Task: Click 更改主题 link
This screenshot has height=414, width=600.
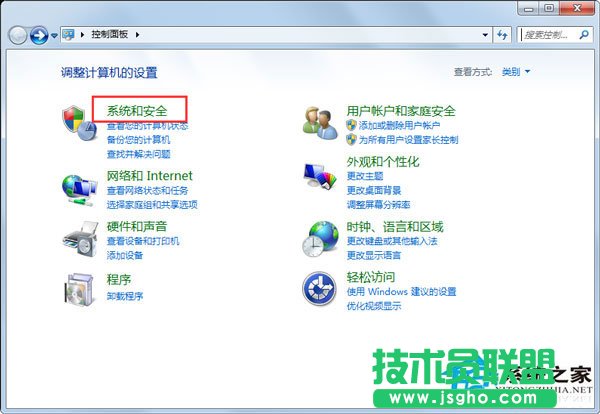Action: coord(365,176)
